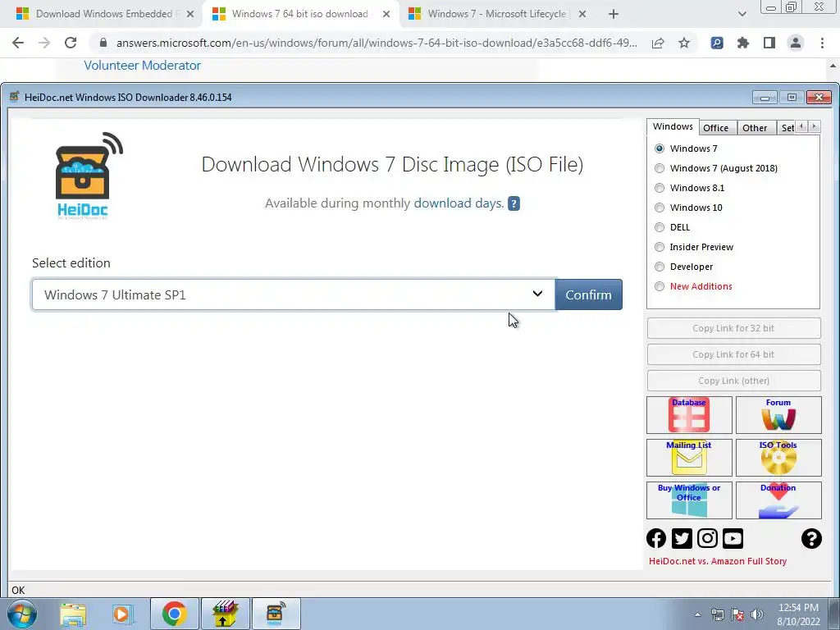Select the Windows 10 radio button
Viewport: 840px width, 630px height.
click(660, 208)
